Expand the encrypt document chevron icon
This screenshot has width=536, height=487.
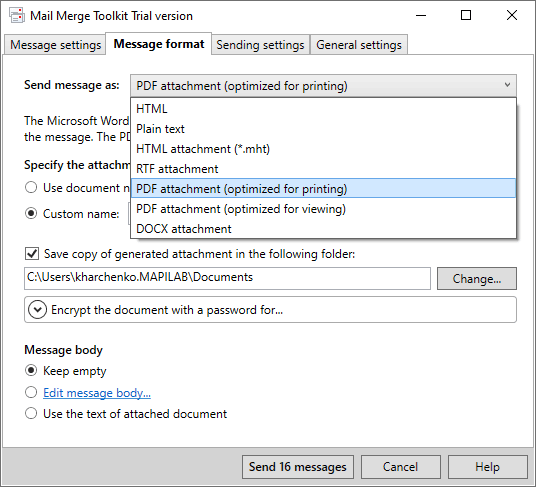pos(37,310)
